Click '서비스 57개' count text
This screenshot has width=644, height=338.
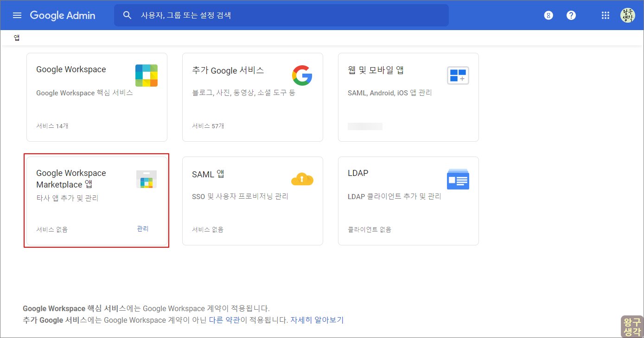[208, 126]
